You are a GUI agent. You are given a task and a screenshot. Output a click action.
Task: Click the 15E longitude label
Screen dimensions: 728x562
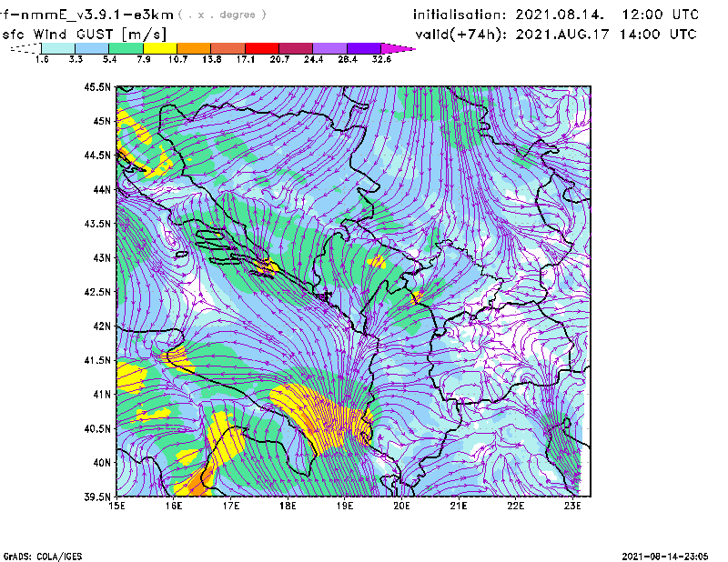[x=116, y=506]
